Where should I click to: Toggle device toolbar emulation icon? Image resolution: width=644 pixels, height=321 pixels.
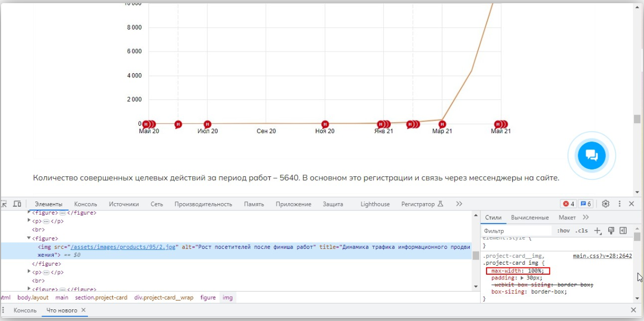[17, 204]
